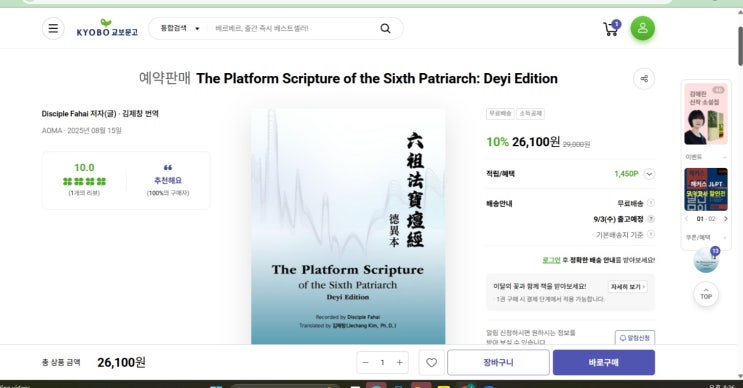Click the magnifier search icon

386,28
